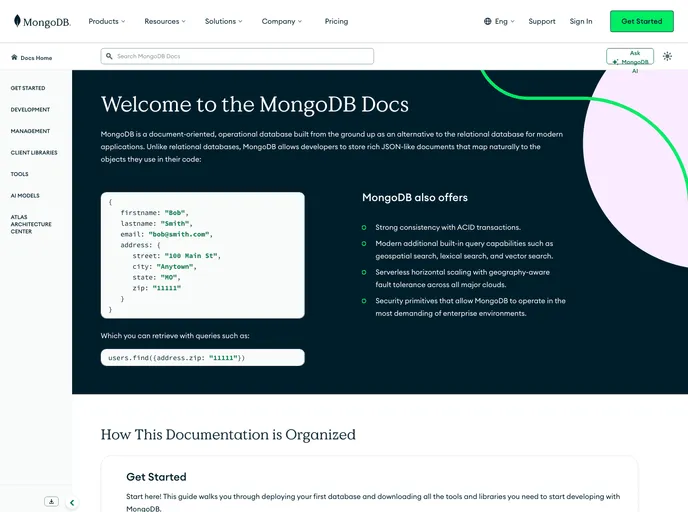The height and width of the screenshot is (512, 688).
Task: Click "How This Documentation is Organized" heading
Action: point(228,434)
